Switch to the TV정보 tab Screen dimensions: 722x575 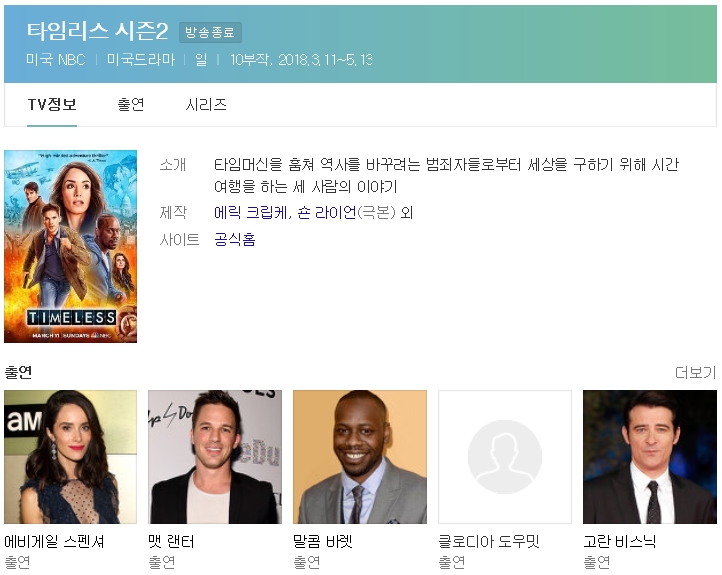click(52, 105)
